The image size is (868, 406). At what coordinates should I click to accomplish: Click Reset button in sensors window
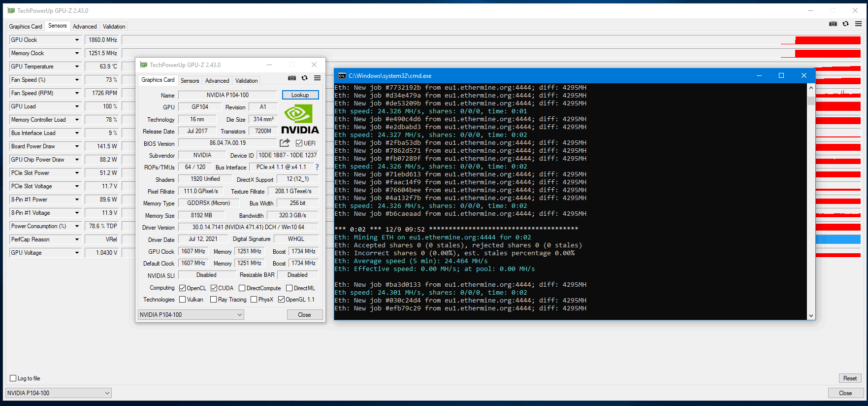(850, 378)
